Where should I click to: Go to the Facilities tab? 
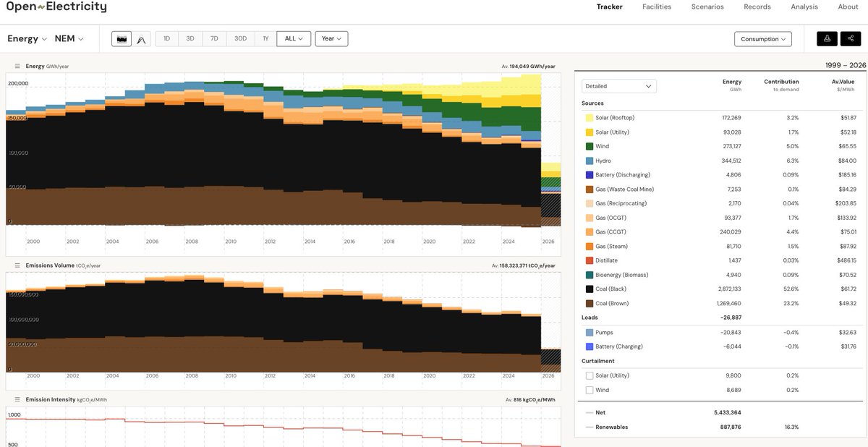point(657,7)
